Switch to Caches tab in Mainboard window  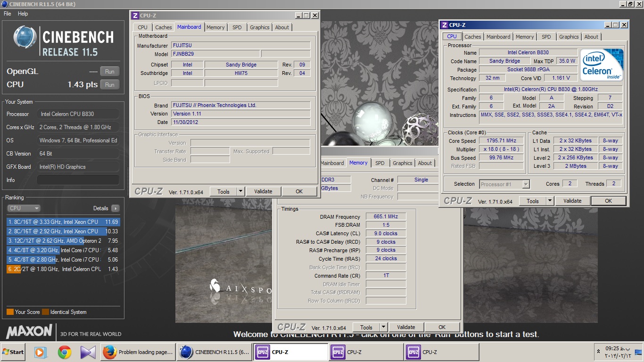point(164,27)
